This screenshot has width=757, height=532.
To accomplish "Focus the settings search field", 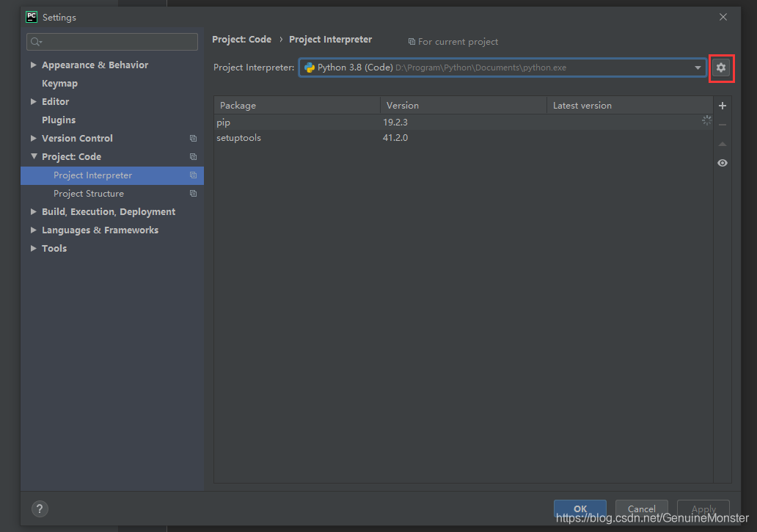I will [x=112, y=42].
